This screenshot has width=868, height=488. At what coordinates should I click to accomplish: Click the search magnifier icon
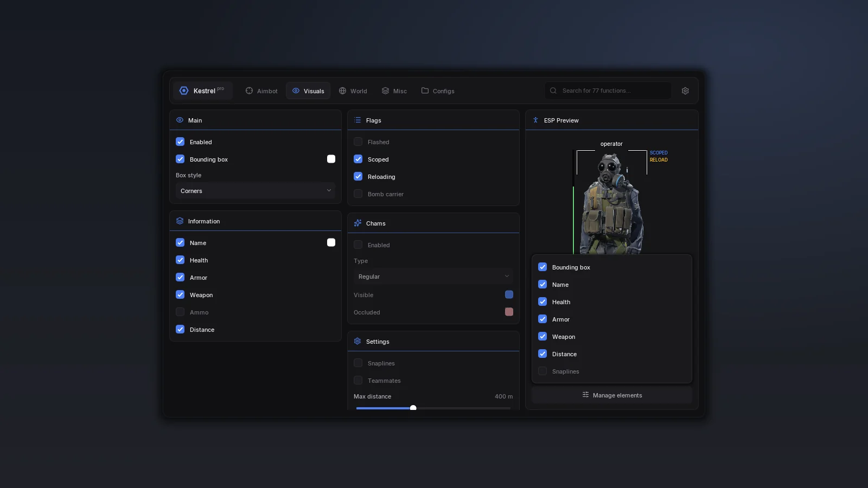pos(553,91)
